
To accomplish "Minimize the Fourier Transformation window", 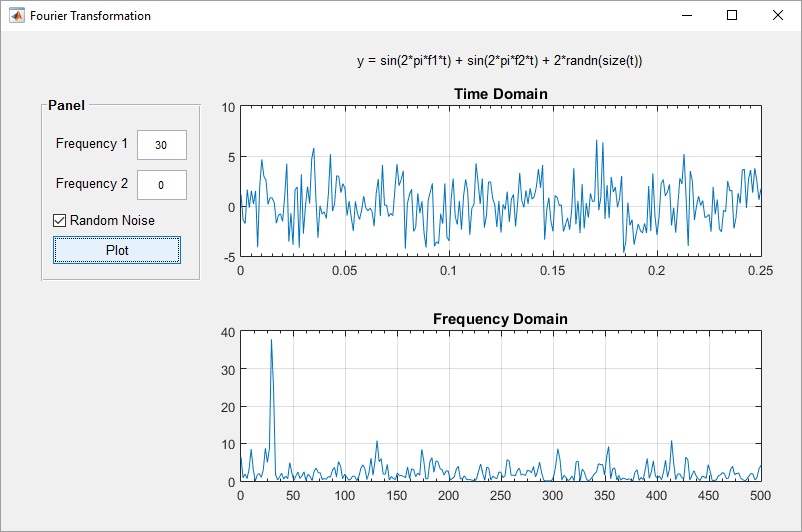I will (687, 16).
